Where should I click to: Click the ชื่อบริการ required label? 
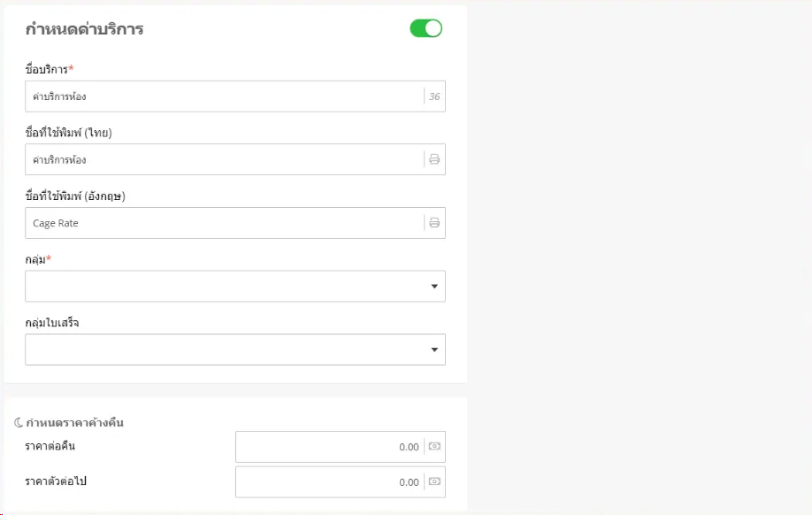click(50, 69)
